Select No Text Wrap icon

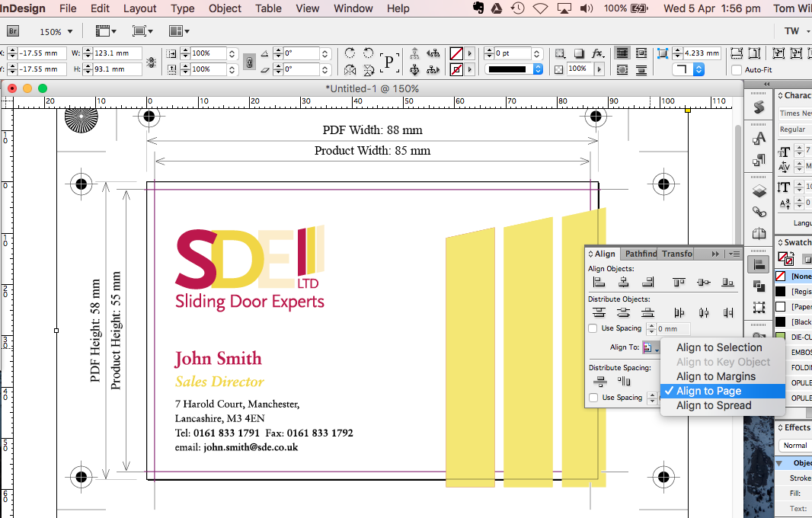(622, 53)
